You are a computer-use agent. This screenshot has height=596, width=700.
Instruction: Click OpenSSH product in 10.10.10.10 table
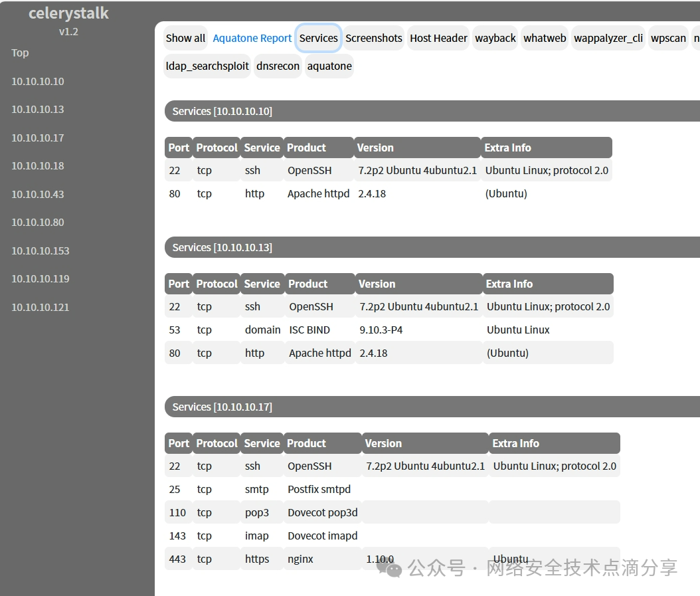point(310,171)
